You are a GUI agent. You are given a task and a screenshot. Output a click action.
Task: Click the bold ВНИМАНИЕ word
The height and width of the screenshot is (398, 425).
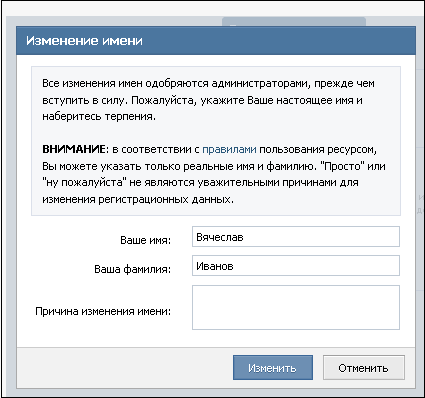[x=74, y=149]
